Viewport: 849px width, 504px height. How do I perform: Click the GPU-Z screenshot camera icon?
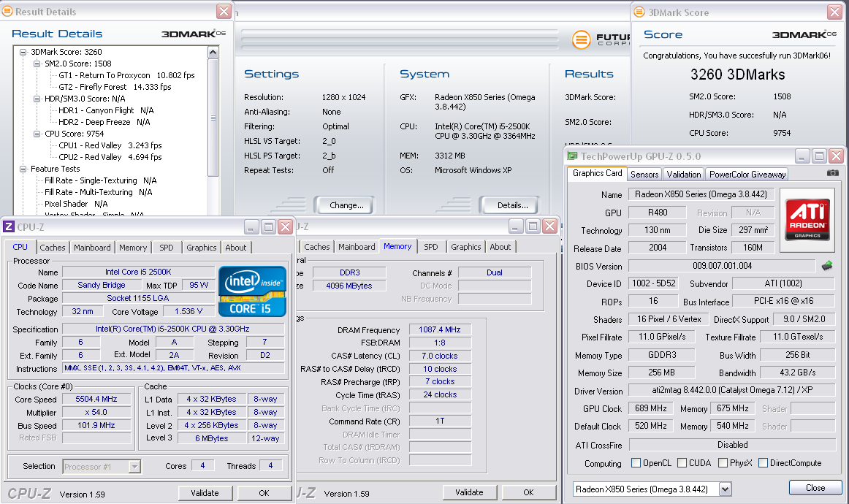pyautogui.click(x=833, y=172)
